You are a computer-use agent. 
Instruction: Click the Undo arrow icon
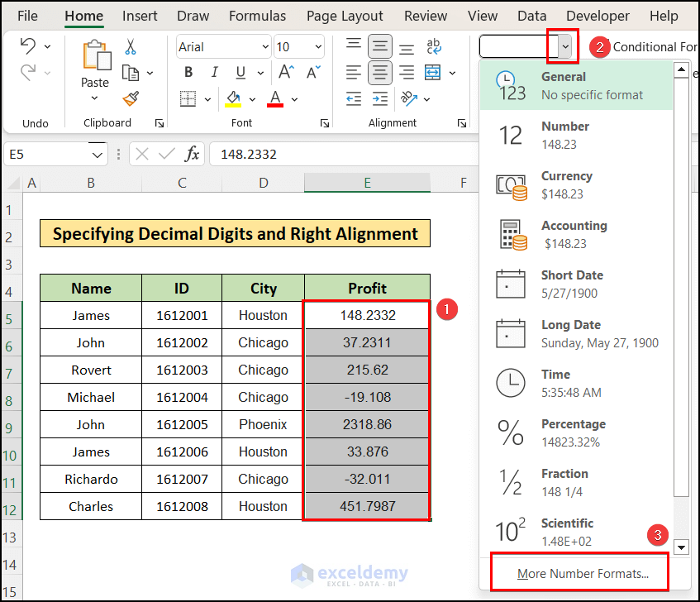[27, 46]
